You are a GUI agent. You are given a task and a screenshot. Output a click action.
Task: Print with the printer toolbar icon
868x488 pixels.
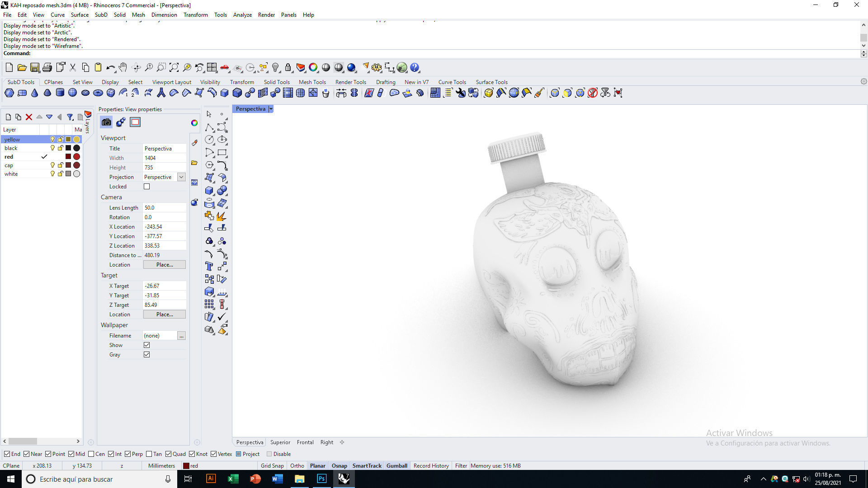pos(47,68)
